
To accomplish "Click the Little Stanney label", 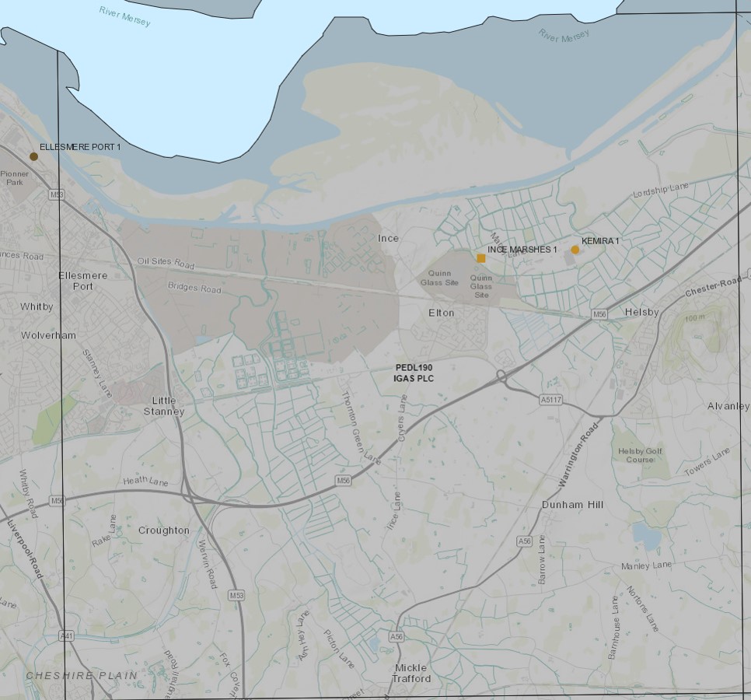I will tap(164, 406).
